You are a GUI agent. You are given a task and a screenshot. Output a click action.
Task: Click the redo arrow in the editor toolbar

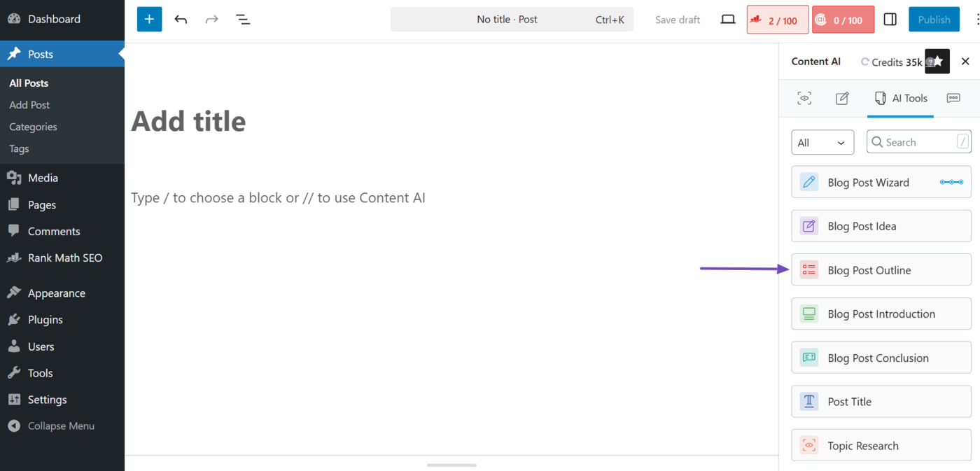coord(211,19)
